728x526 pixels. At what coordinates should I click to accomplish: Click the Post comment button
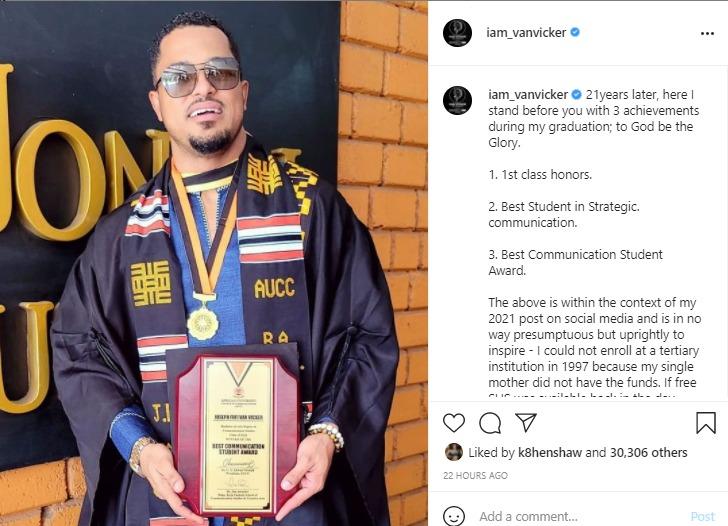702,516
